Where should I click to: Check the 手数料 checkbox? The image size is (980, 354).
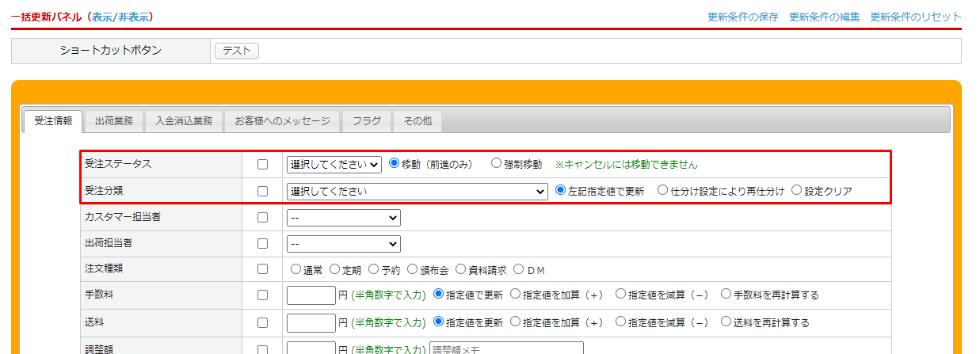262,295
